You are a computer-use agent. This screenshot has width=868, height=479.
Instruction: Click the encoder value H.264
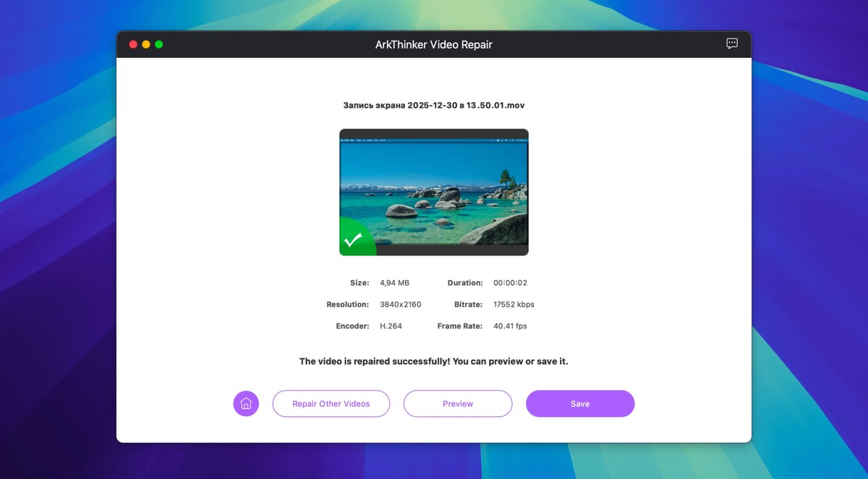coord(391,326)
